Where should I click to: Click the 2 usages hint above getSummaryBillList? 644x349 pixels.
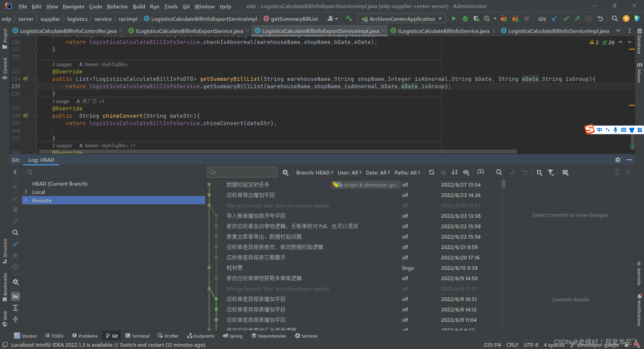click(x=62, y=64)
